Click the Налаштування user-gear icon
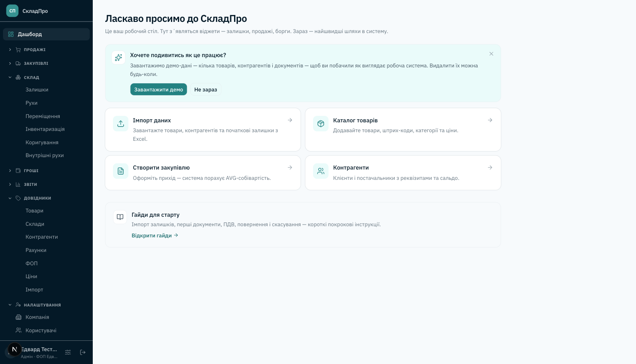 pos(18,305)
